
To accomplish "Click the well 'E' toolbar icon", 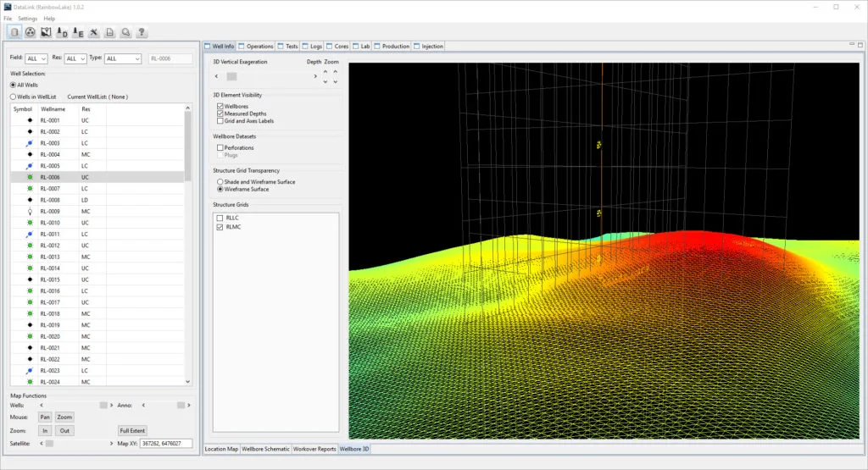I will click(x=78, y=32).
